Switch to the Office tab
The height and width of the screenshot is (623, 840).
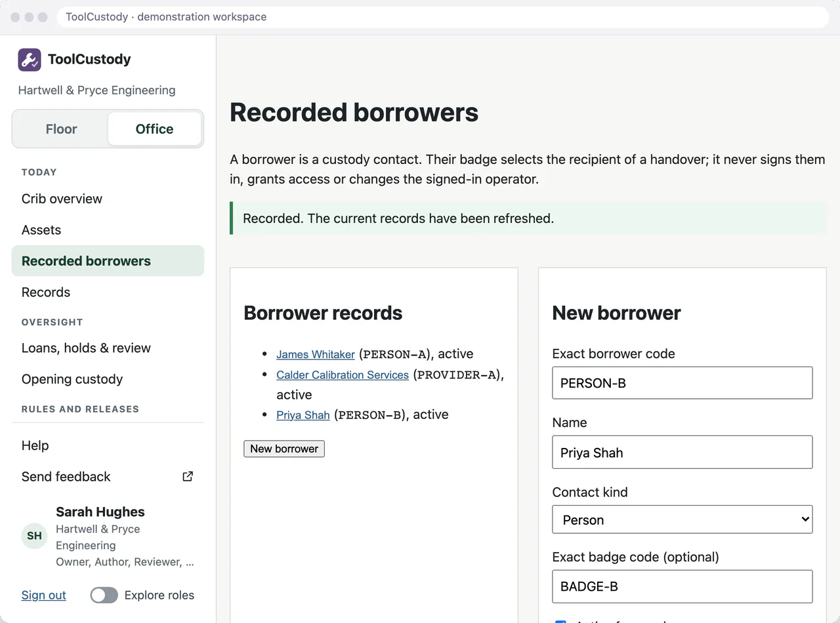(155, 129)
